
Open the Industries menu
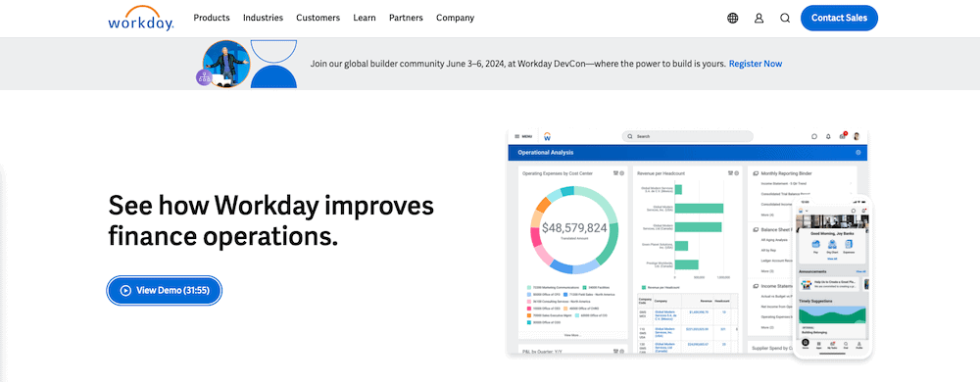coord(263,18)
